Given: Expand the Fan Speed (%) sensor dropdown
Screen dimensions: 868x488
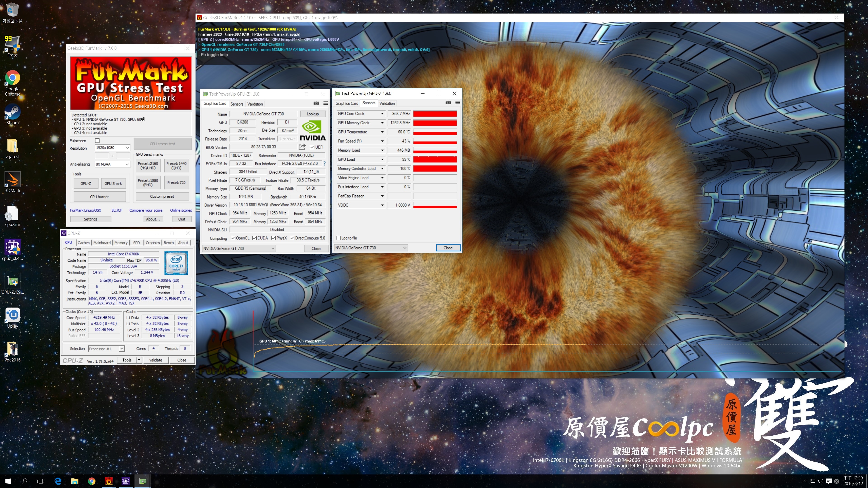Looking at the screenshot, I should (x=382, y=141).
